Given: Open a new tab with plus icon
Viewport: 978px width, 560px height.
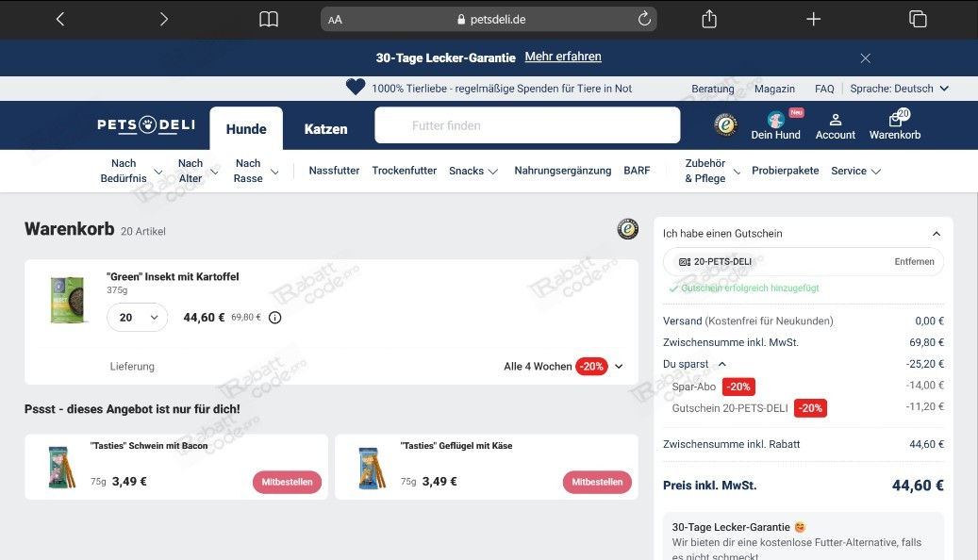Looking at the screenshot, I should (x=813, y=20).
